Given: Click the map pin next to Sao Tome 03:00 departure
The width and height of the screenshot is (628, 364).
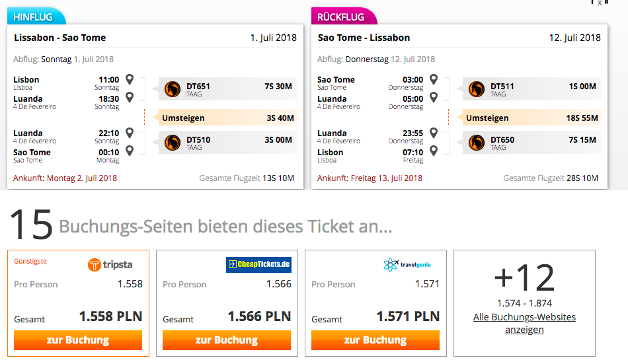Looking at the screenshot, I should [x=434, y=79].
